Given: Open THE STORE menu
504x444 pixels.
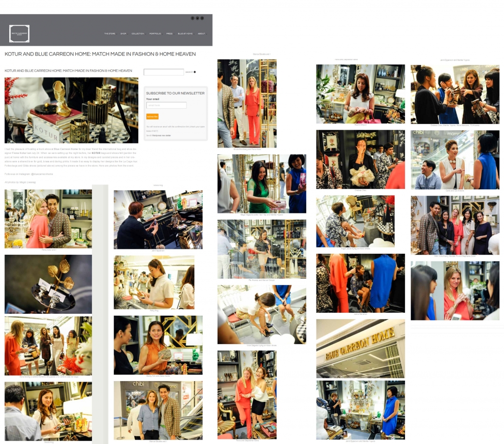Looking at the screenshot, I should pyautogui.click(x=110, y=33).
